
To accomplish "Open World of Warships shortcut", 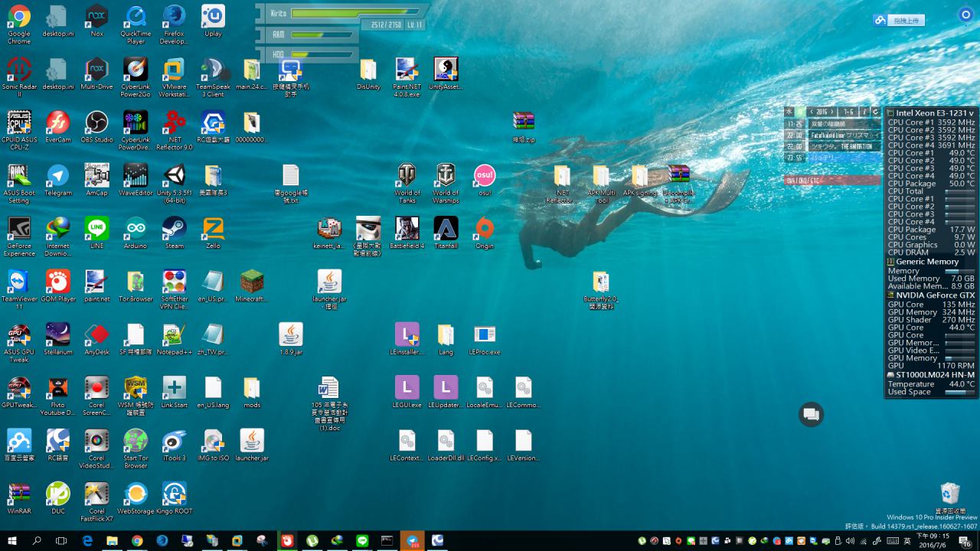I will pos(445,176).
